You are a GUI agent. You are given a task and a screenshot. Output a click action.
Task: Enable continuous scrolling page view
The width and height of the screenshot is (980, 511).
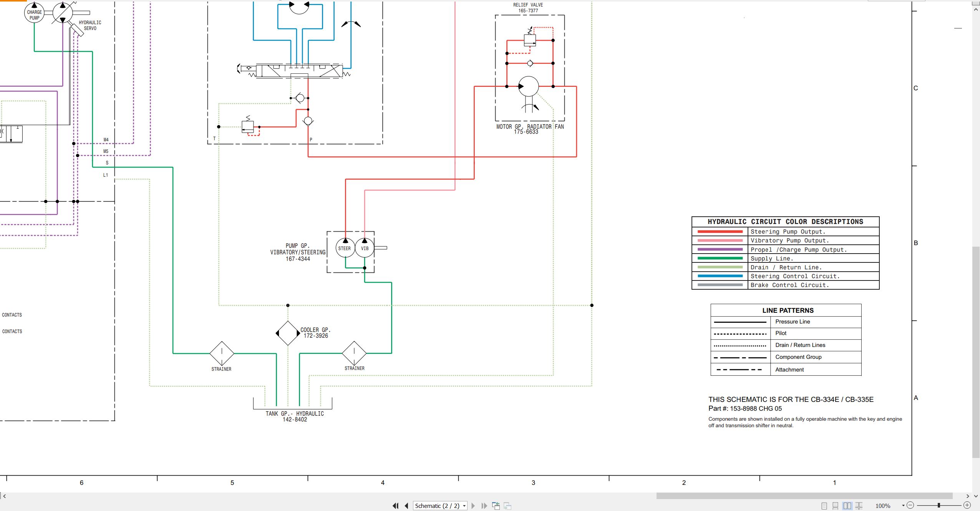pos(835,506)
